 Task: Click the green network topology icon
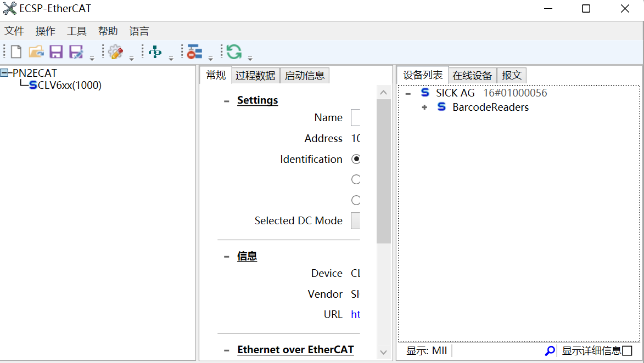coord(155,52)
